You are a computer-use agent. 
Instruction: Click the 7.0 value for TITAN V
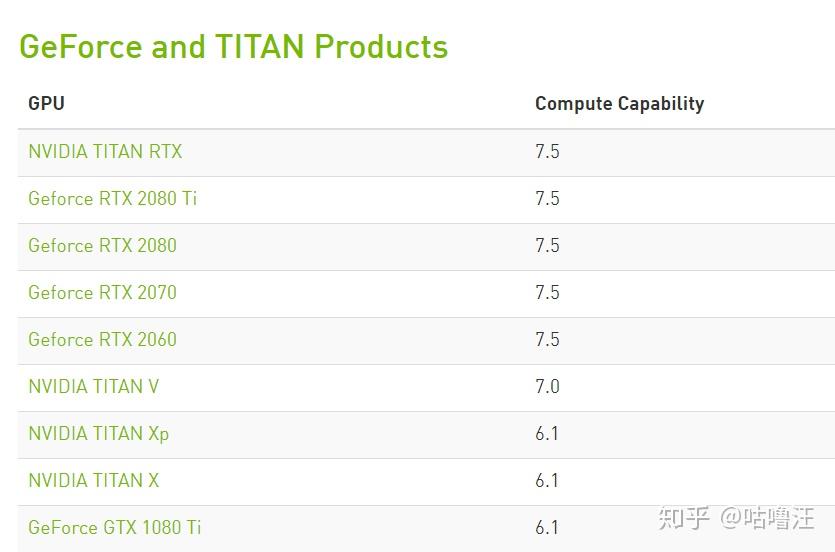coord(547,387)
